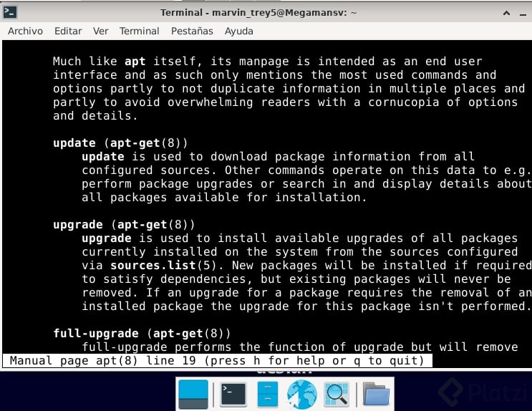This screenshot has width=532, height=411.
Task: Click the 'Manual page apt(8) line 19' status line
Action: [217, 360]
